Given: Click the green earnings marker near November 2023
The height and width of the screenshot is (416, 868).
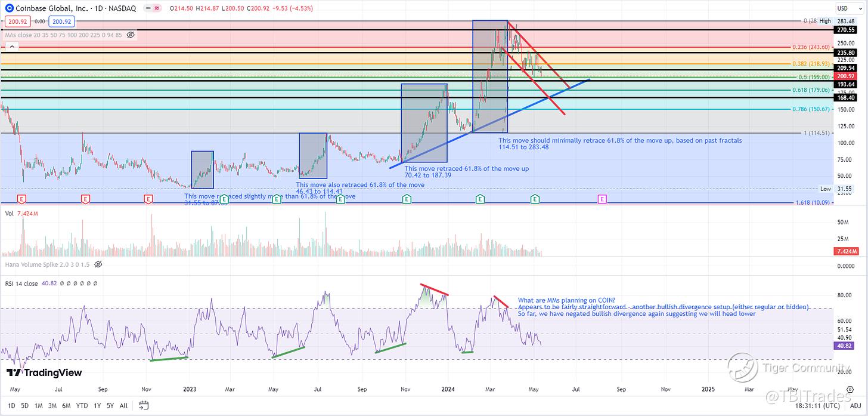Looking at the screenshot, I should pos(406,198).
